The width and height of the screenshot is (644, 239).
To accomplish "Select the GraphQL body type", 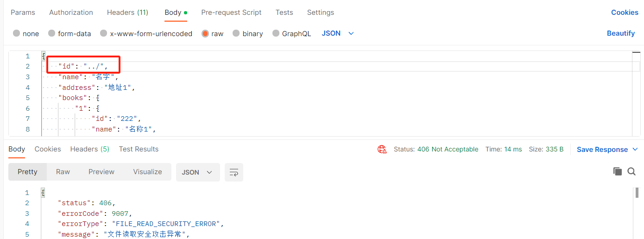I will coord(276,33).
